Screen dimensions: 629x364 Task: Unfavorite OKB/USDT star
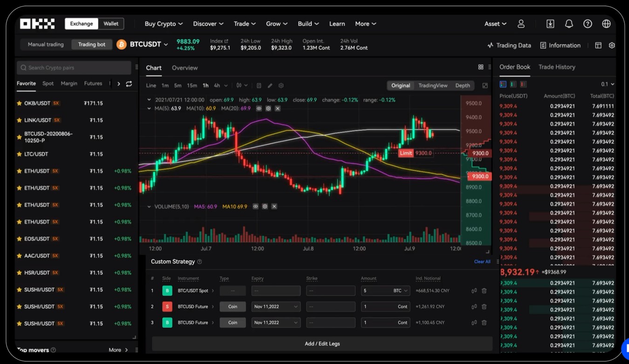19,103
